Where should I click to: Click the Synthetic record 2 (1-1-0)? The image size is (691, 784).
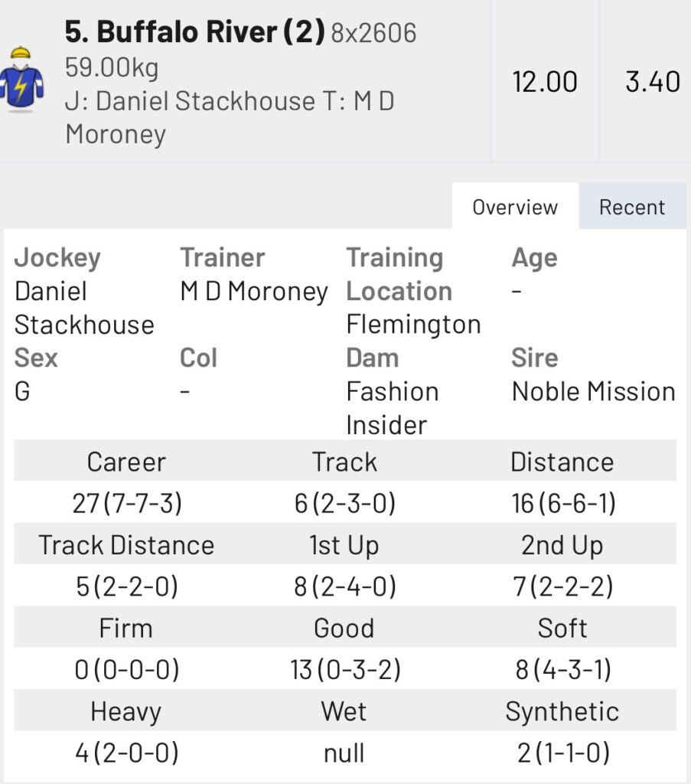click(x=562, y=753)
